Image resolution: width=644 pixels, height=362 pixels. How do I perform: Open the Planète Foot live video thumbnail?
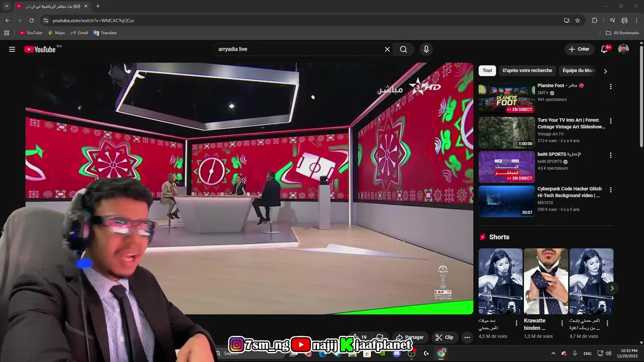[x=507, y=98]
